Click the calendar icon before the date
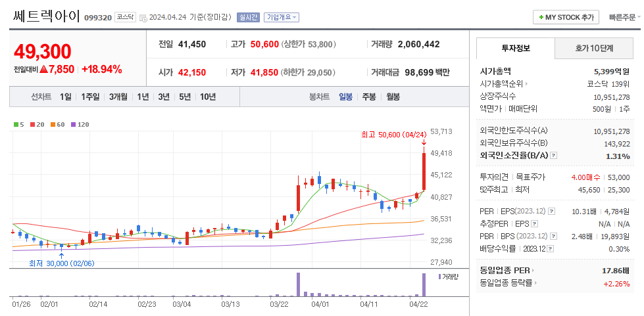 pyautogui.click(x=143, y=18)
